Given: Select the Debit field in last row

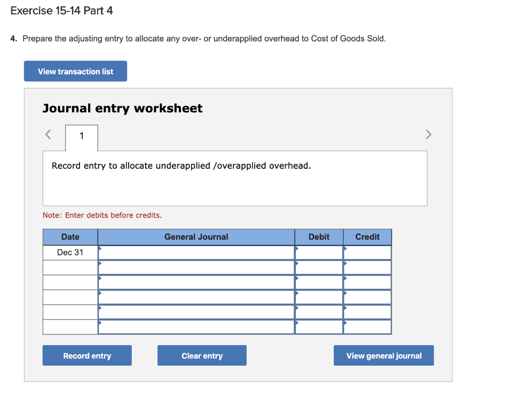Looking at the screenshot, I should point(319,327).
